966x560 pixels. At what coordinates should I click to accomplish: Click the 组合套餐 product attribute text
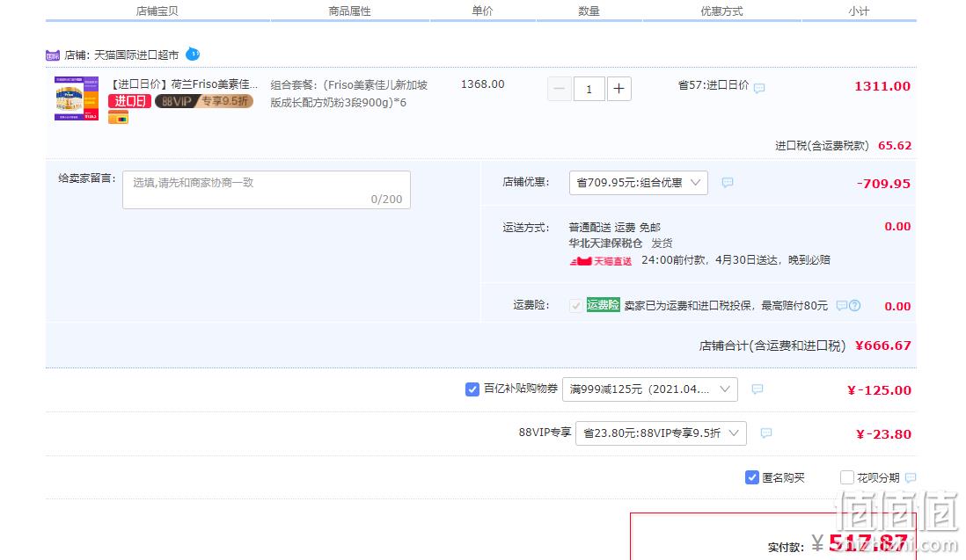(348, 93)
